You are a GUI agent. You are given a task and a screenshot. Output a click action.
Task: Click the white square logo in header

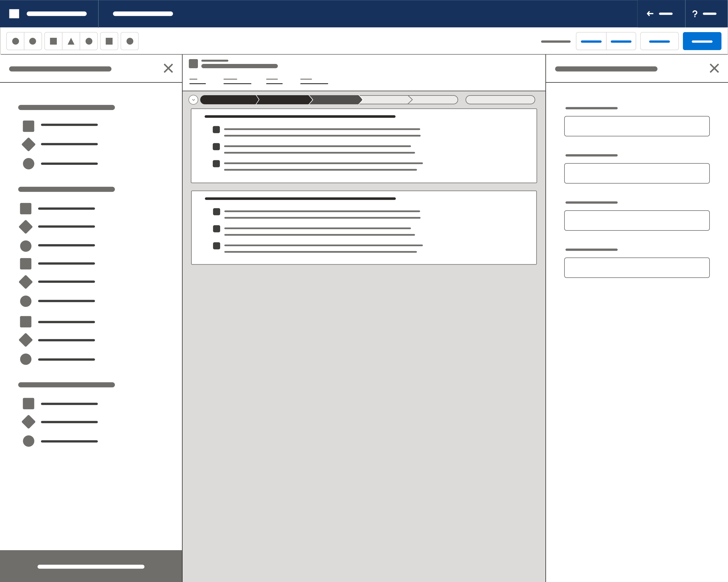pyautogui.click(x=14, y=14)
